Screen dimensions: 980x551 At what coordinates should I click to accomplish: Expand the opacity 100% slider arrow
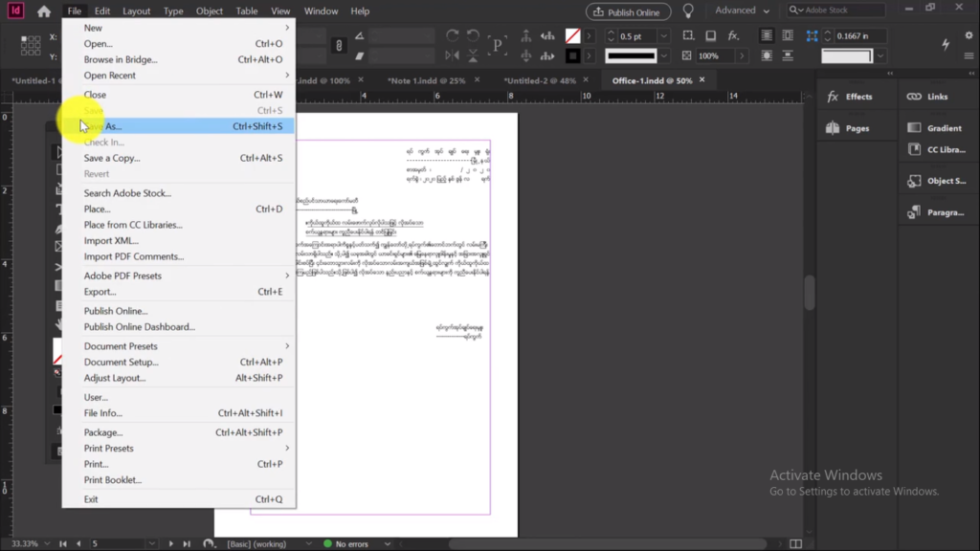click(742, 56)
